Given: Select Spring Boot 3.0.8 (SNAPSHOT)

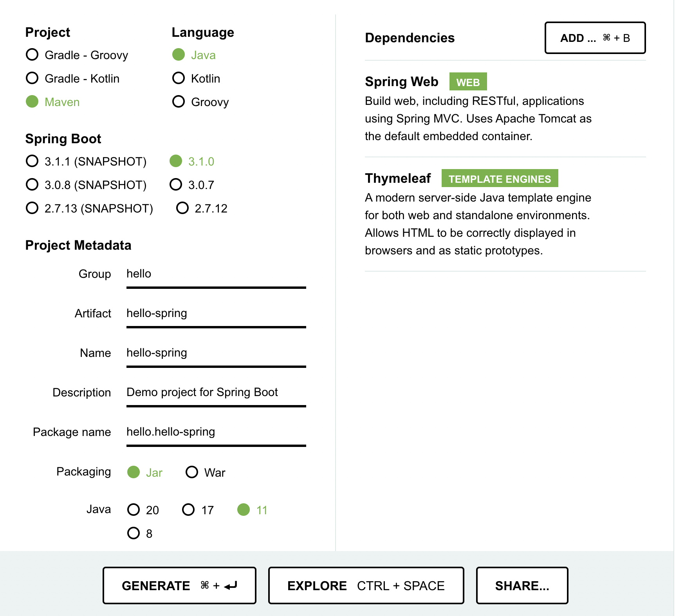Looking at the screenshot, I should [x=86, y=185].
